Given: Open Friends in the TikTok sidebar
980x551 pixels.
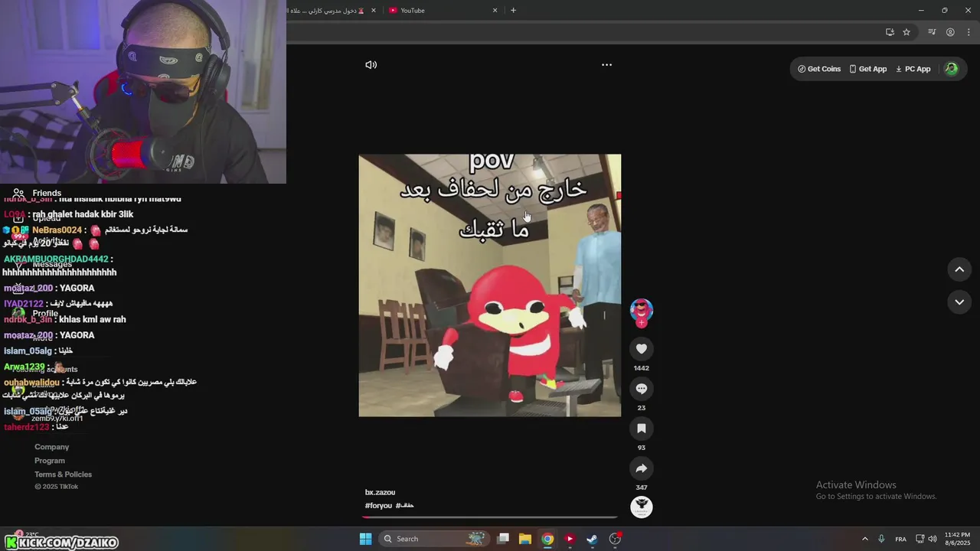Looking at the screenshot, I should pos(37,193).
